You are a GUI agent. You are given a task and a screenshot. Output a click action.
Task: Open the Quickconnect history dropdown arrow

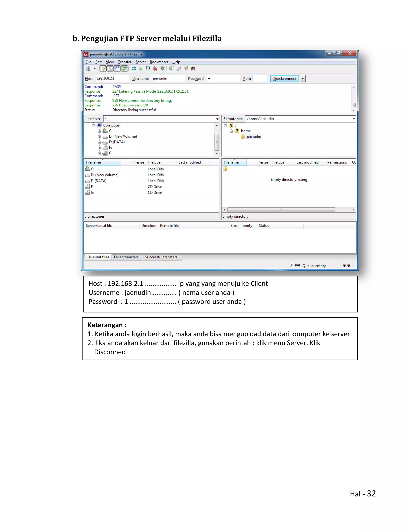(303, 78)
